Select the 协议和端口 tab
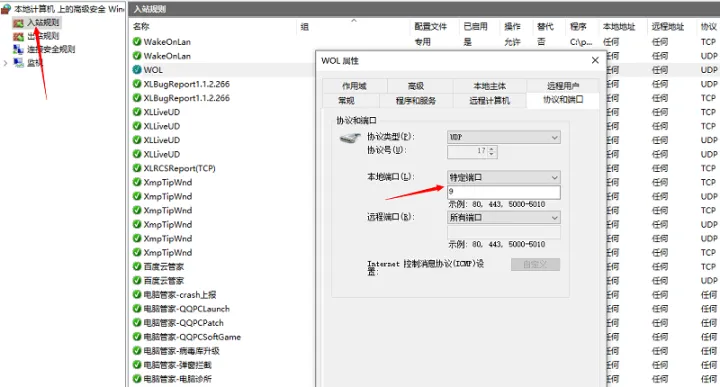The width and height of the screenshot is (720, 387). (563, 100)
